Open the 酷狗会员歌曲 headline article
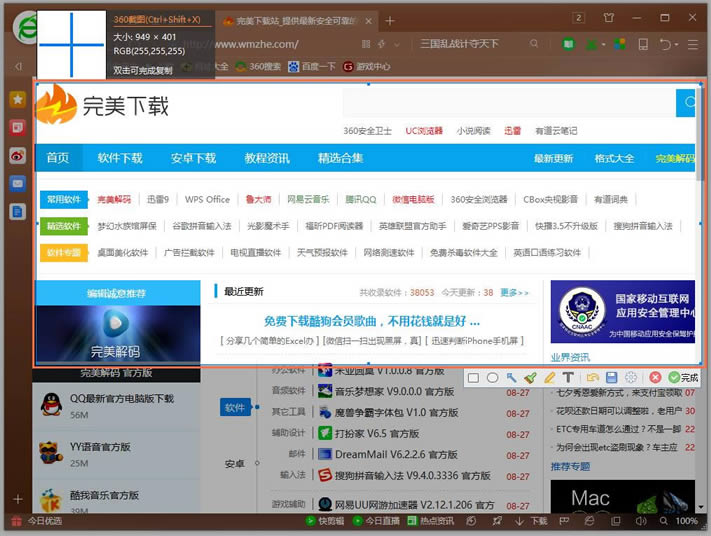The width and height of the screenshot is (711, 536). [x=372, y=322]
